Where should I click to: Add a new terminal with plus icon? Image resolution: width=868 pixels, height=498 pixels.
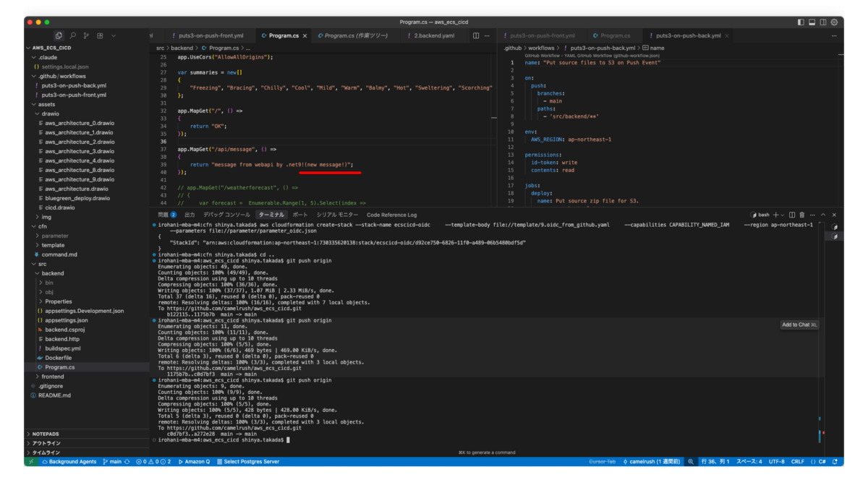pos(775,215)
